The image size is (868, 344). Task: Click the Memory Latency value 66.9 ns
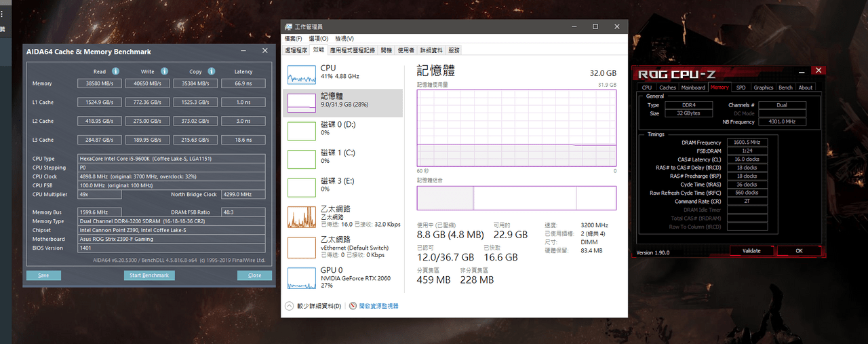coord(243,83)
